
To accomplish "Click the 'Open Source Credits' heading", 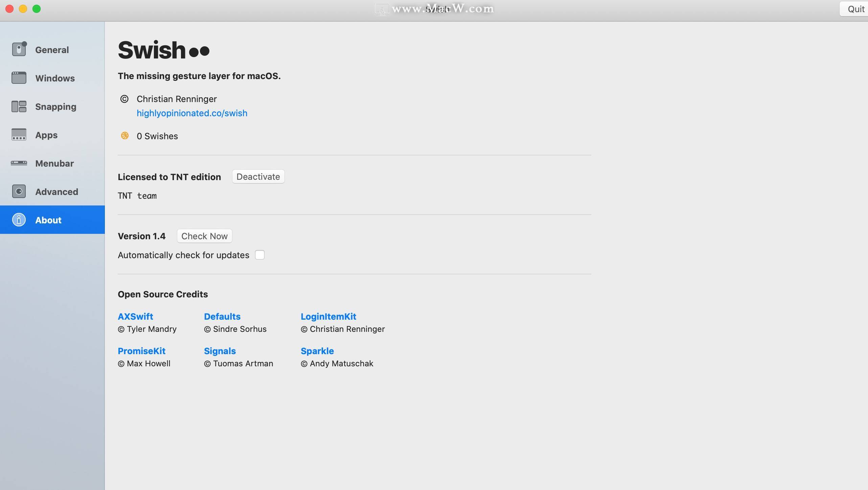I will pos(163,294).
